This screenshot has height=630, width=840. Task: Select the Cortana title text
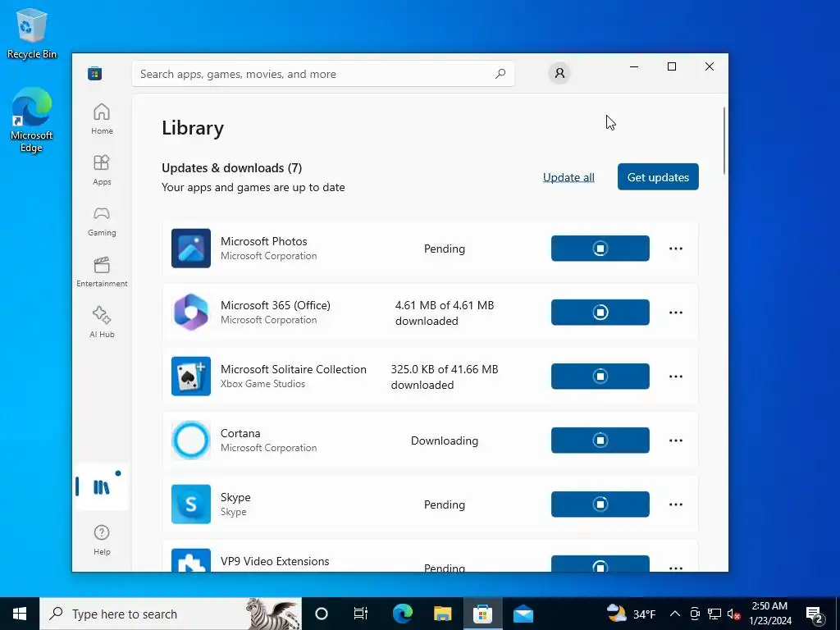point(240,433)
